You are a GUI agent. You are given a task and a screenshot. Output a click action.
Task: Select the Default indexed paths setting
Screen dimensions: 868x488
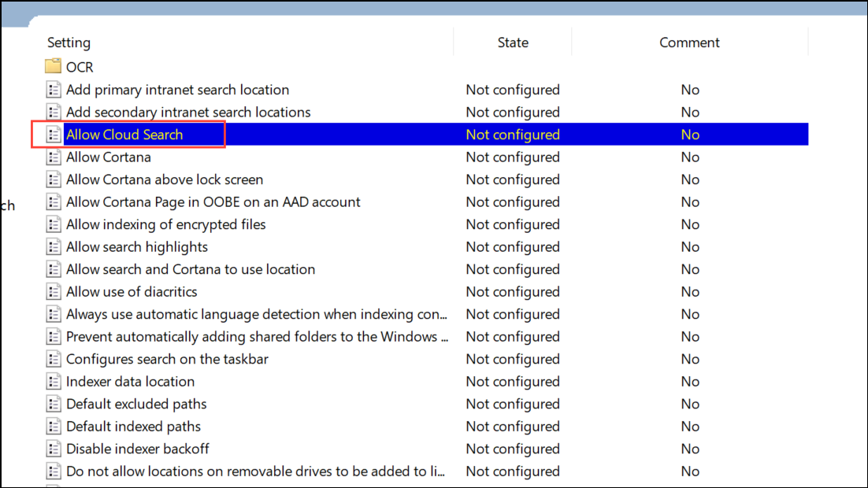[133, 427]
